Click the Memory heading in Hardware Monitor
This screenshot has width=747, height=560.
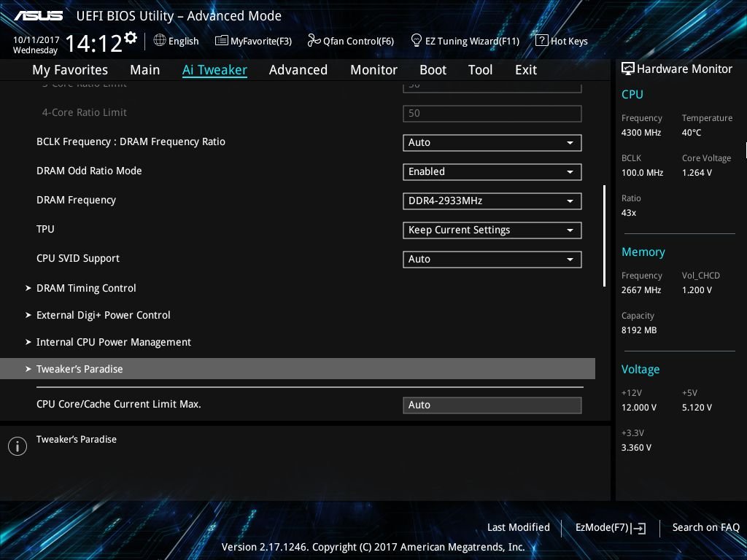pyautogui.click(x=643, y=252)
